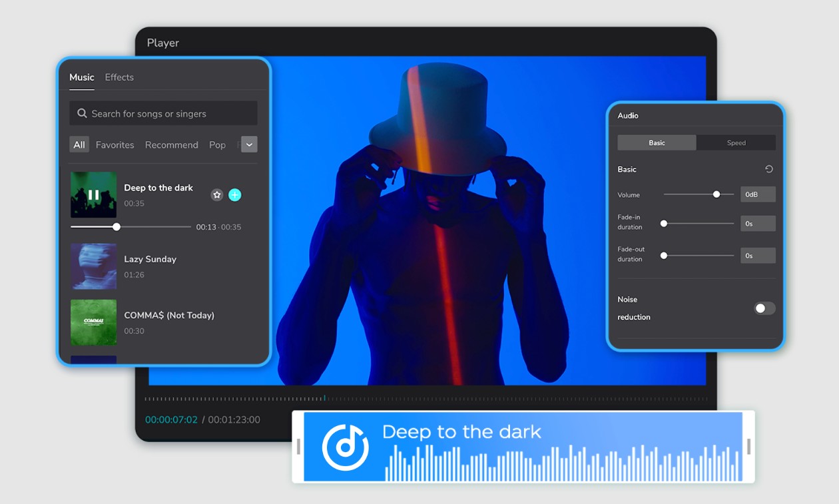
Task: Click the right trim handle of audio clip
Action: [749, 447]
